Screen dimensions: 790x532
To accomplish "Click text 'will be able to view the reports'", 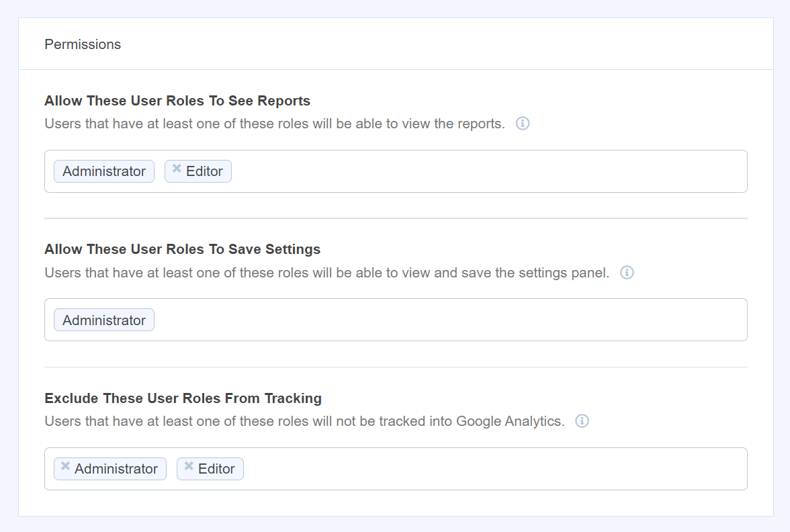I will (x=408, y=124).
